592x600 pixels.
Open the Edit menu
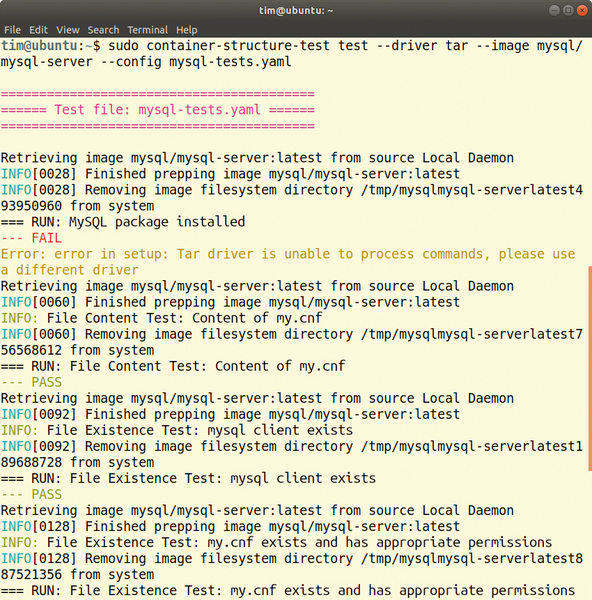point(38,30)
